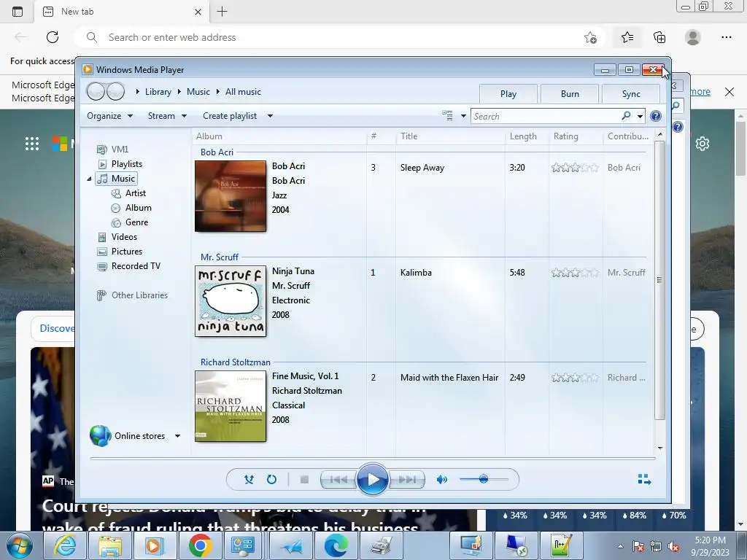The image size is (747, 560).
Task: Open the Windows Start menu
Action: [20, 545]
